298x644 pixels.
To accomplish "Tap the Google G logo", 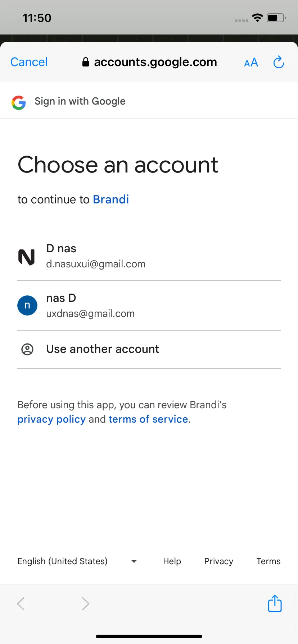I will coord(19,102).
